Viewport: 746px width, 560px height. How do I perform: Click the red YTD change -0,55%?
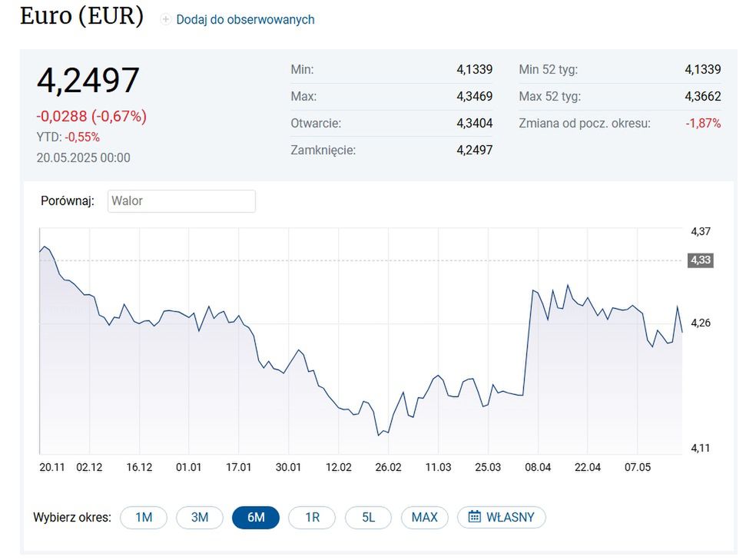[x=84, y=137]
